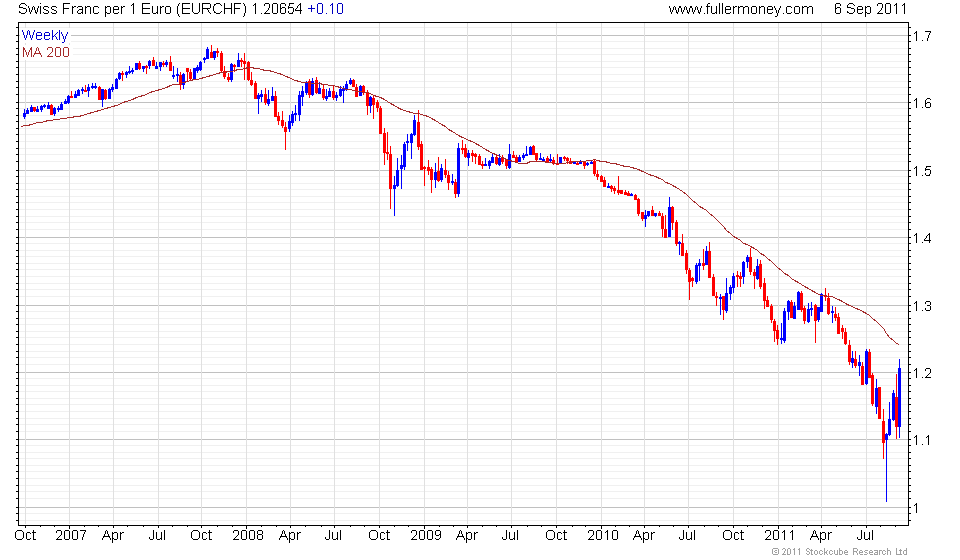Click the 2009 year label on time axis
960x560 pixels.
click(x=426, y=536)
